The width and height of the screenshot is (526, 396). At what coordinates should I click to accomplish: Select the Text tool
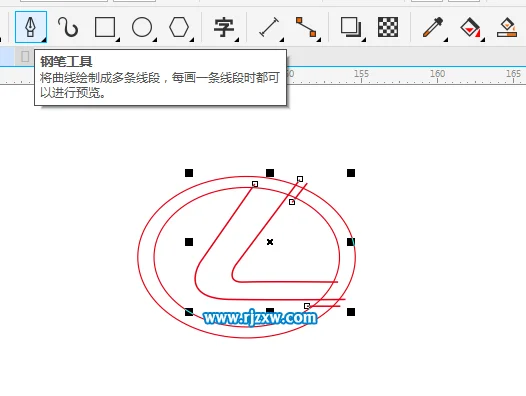click(x=224, y=27)
